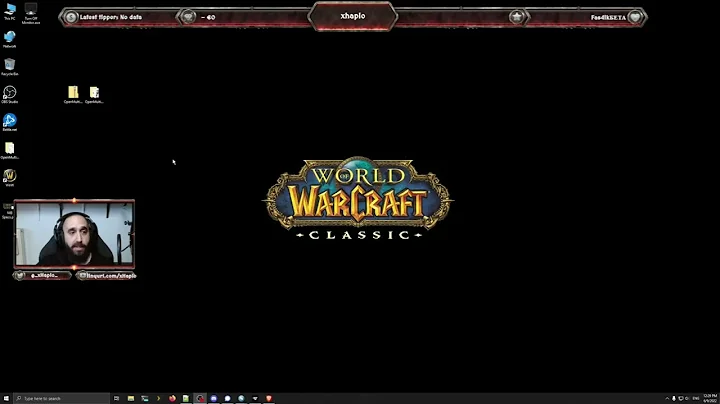Click the World of Warcraft Classic logo
This screenshot has height=404, width=720.
point(358,198)
